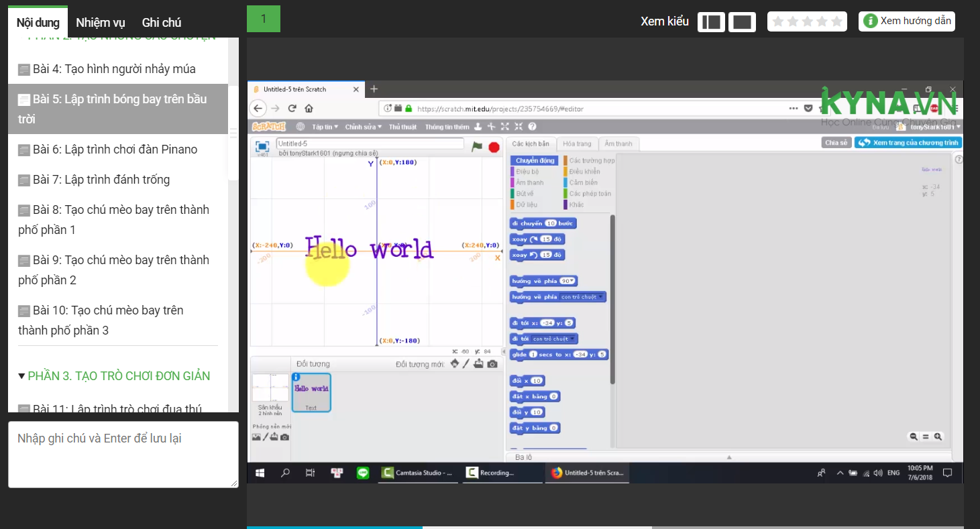Switch to full-width video view mode

(x=742, y=22)
